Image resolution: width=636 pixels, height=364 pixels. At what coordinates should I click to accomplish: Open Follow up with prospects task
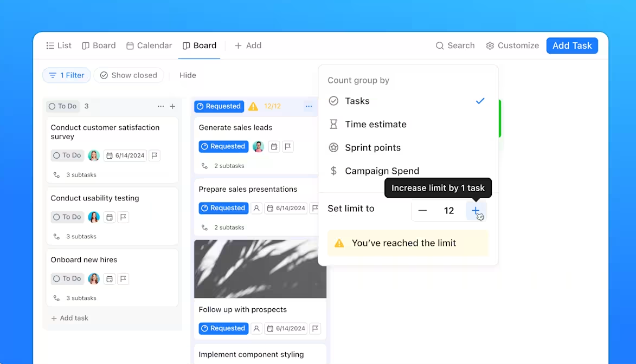pyautogui.click(x=242, y=310)
